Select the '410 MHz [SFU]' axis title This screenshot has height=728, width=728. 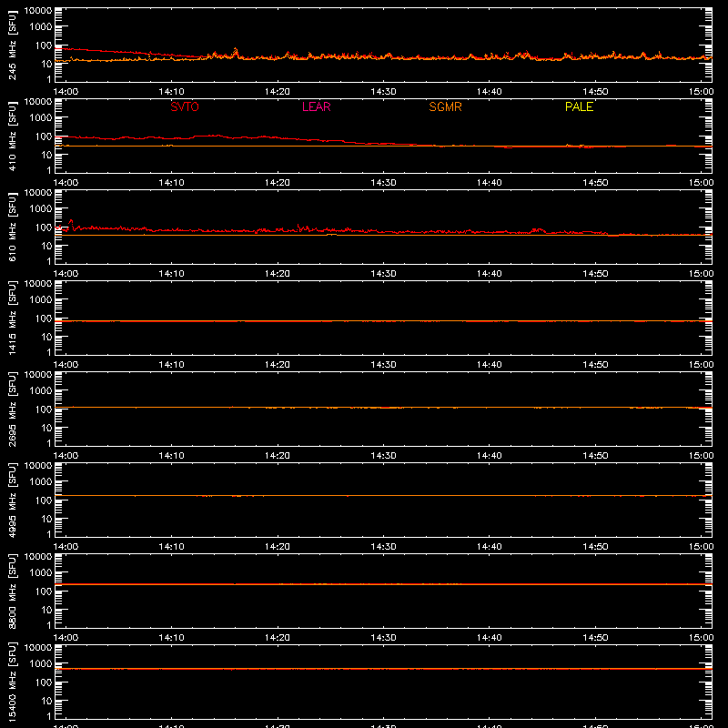12,136
